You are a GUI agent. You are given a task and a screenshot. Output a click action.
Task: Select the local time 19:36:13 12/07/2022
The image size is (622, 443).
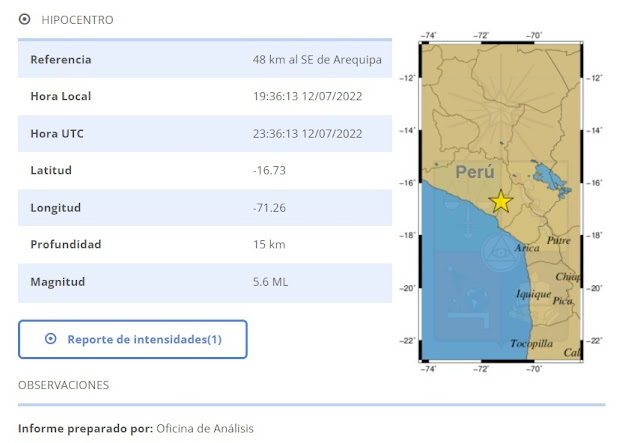pyautogui.click(x=307, y=96)
